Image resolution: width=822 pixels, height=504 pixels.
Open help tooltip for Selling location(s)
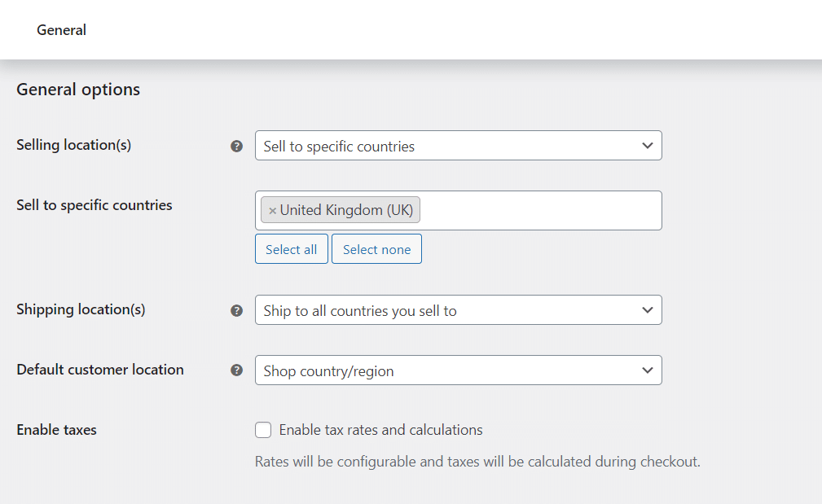236,146
